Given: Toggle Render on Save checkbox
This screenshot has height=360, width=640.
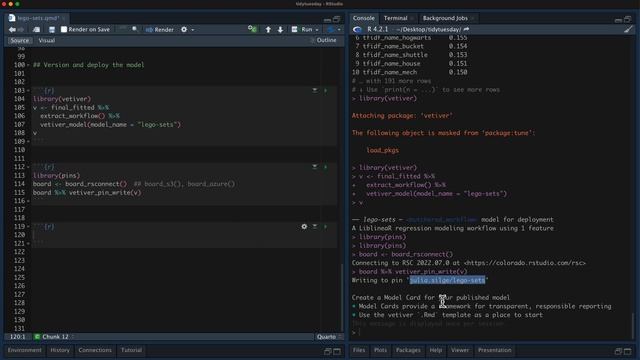Looking at the screenshot, I should tap(64, 29).
